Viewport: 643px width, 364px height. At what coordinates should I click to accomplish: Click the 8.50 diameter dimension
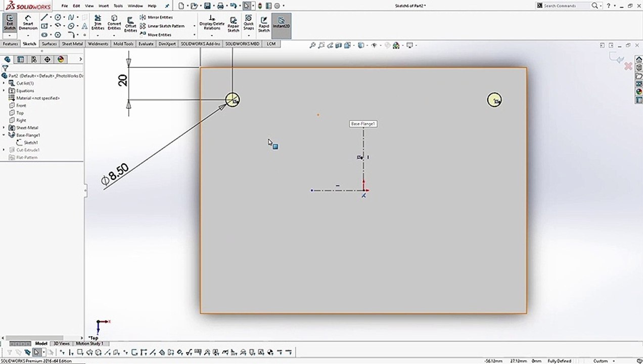(115, 175)
